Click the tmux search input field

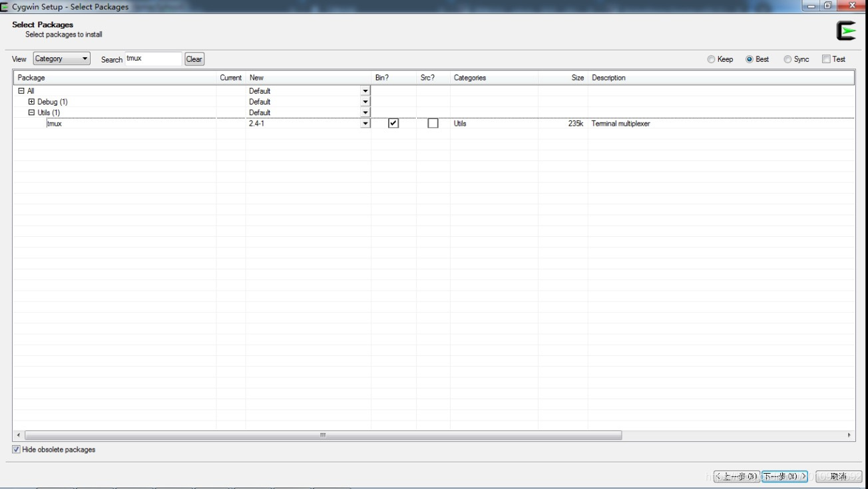tap(153, 59)
